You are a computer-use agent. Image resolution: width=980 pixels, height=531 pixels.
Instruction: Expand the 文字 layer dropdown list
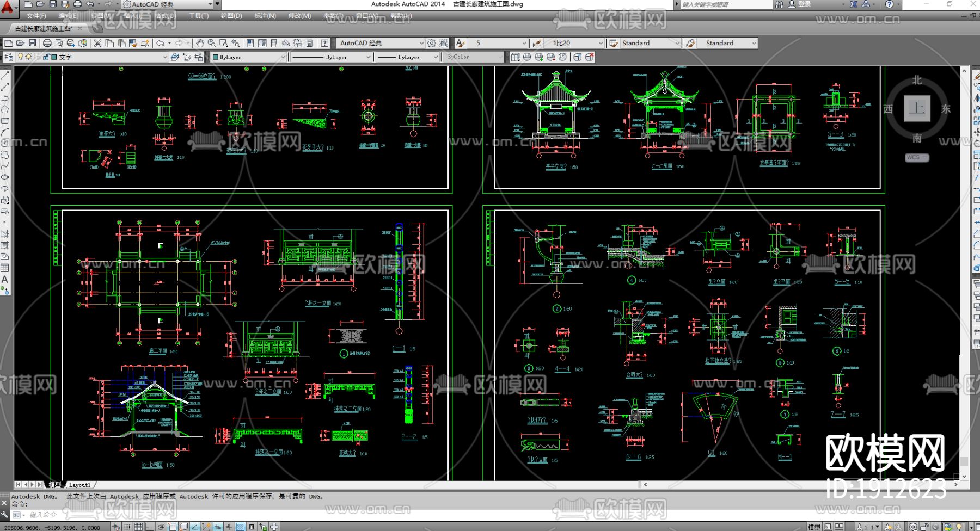(x=164, y=57)
